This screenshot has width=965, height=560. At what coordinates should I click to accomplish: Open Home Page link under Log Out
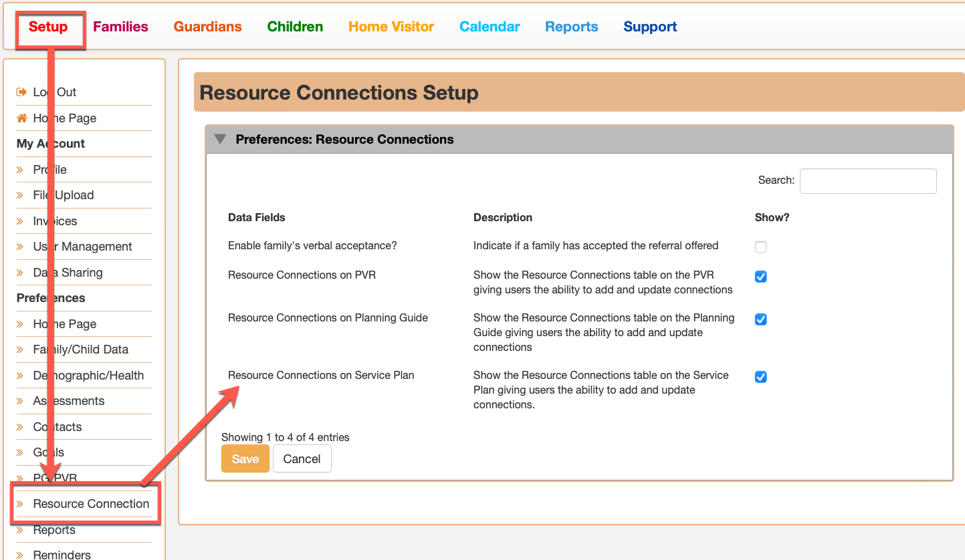tap(65, 118)
